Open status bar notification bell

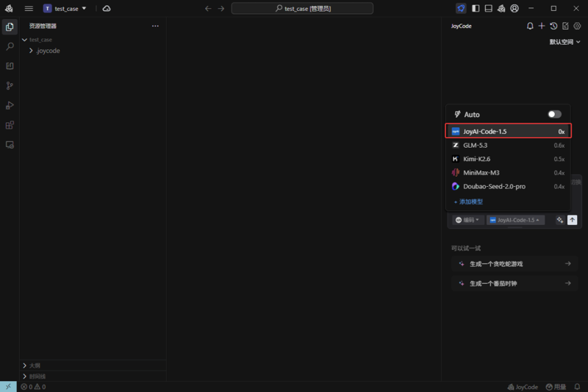pos(577,387)
